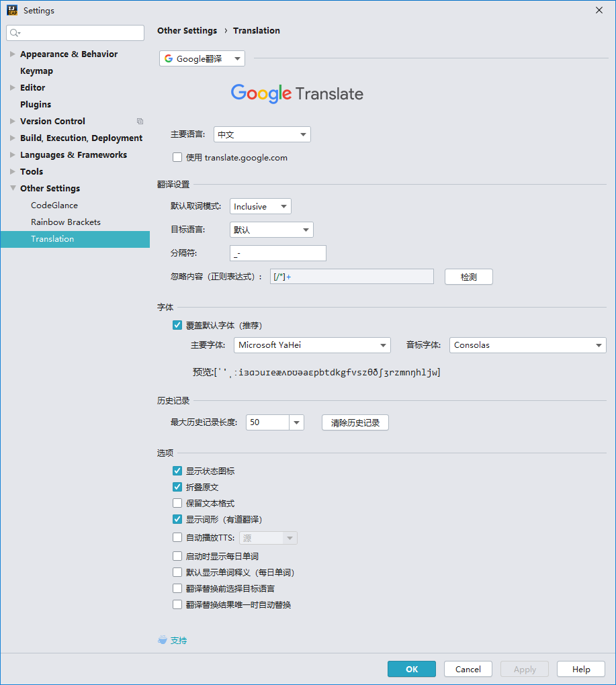
Task: Expand the Tools tree node arrow
Action: [x=13, y=171]
